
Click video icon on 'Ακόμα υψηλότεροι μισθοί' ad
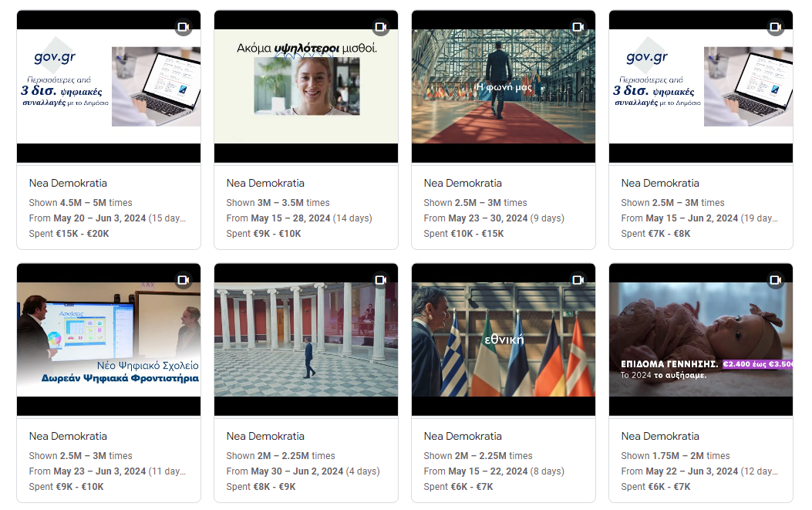(381, 27)
